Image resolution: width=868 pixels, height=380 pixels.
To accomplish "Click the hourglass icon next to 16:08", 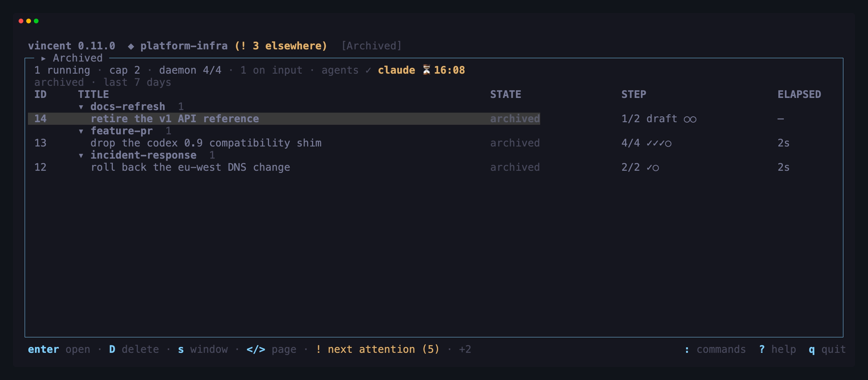I will click(427, 70).
